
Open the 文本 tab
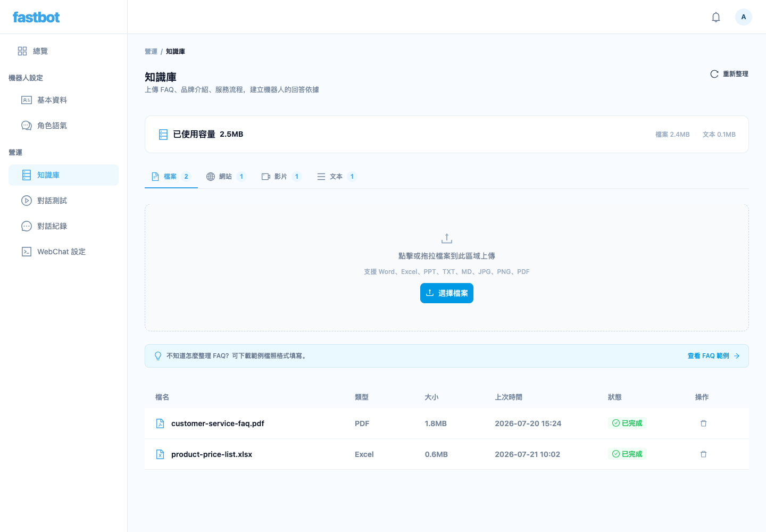(x=337, y=177)
